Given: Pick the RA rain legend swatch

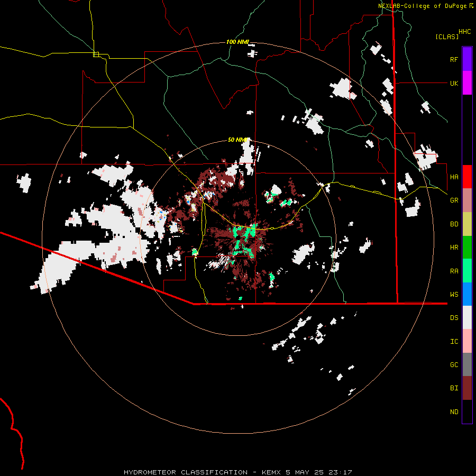Looking at the screenshot, I should coord(467,271).
